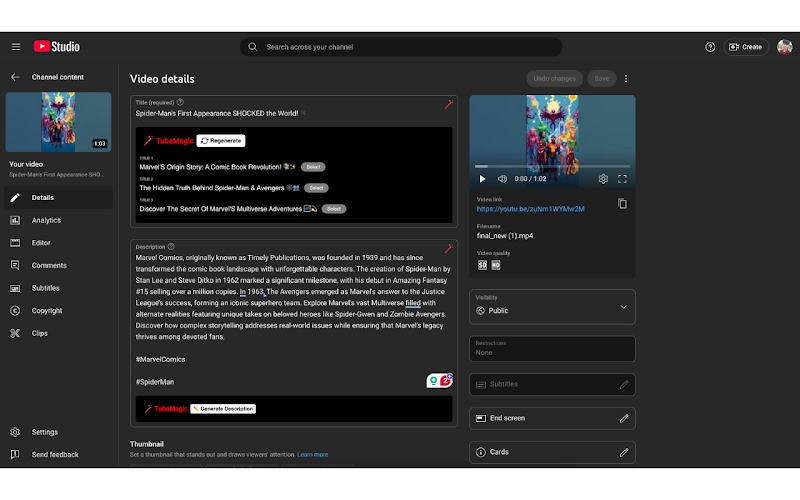
Task: Click the Generate Description button
Action: tap(223, 409)
